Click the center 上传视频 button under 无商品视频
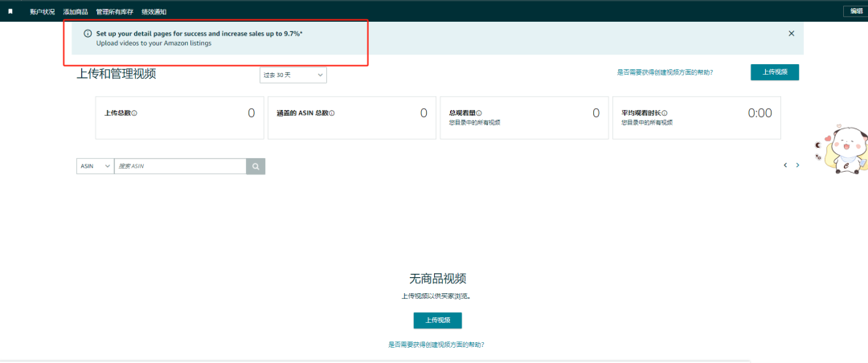This screenshot has height=363, width=868. point(437,320)
